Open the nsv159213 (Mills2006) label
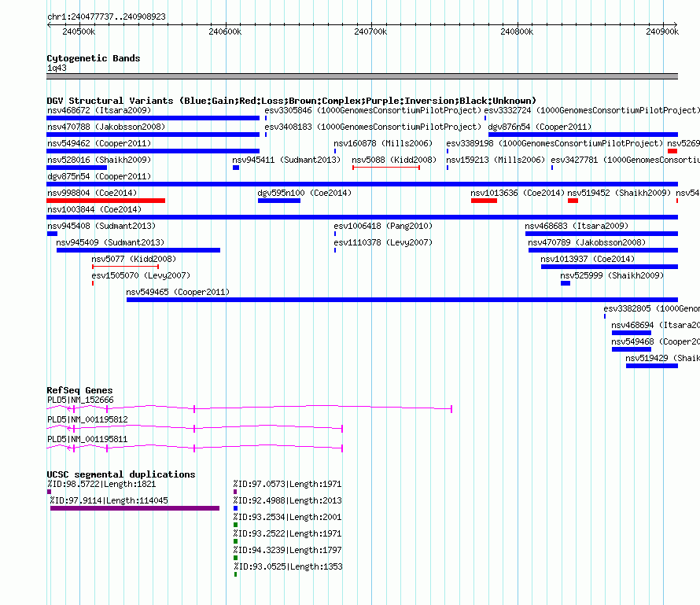 [x=496, y=160]
